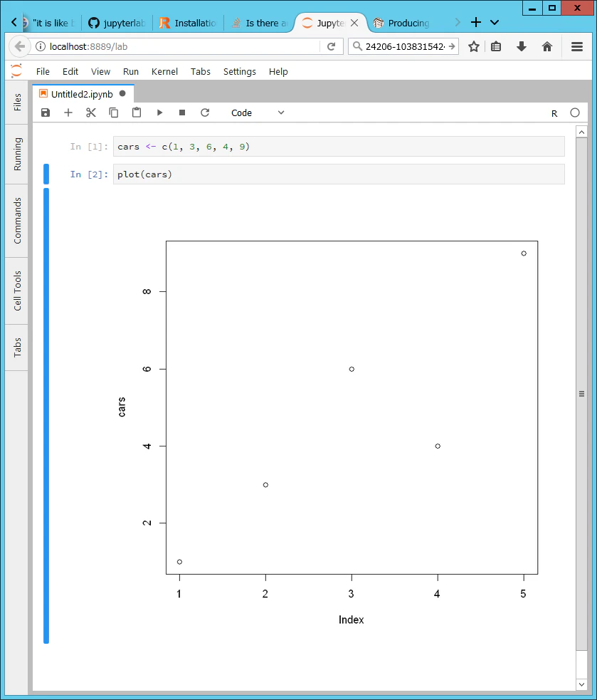
Task: Restart the kernel with the circular arrow
Action: 205,113
